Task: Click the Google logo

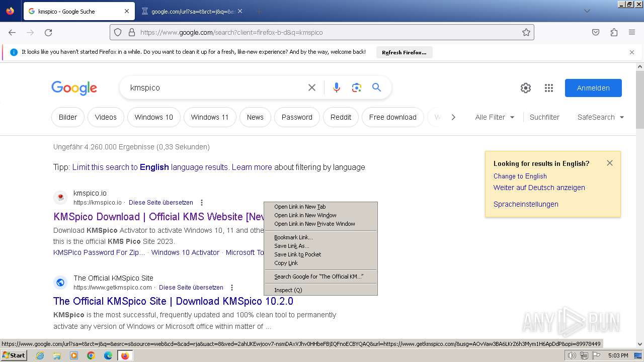Action: (74, 88)
